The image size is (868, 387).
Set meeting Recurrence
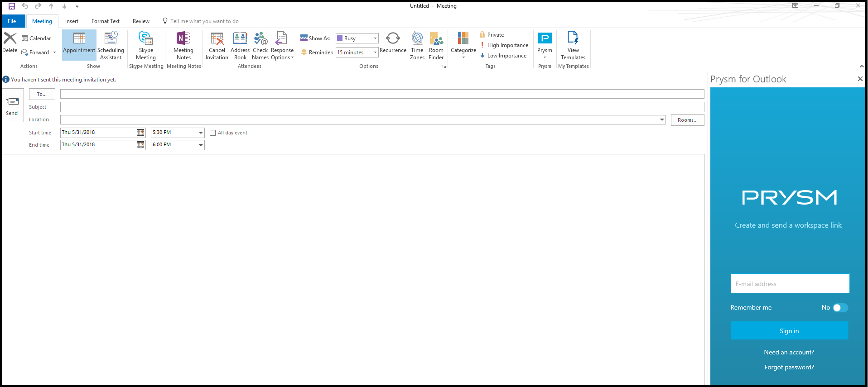coord(393,43)
